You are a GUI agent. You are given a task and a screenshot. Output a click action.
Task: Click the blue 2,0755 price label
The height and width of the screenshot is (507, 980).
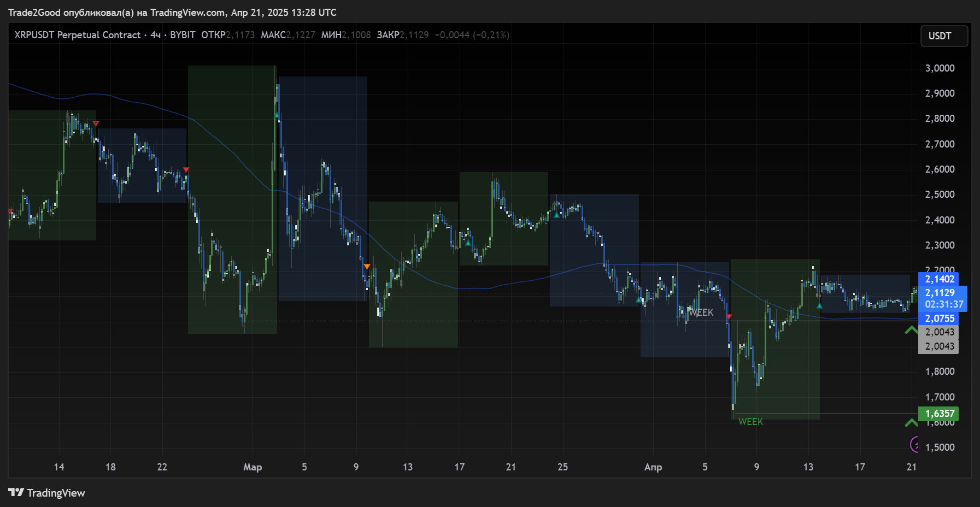pyautogui.click(x=939, y=319)
